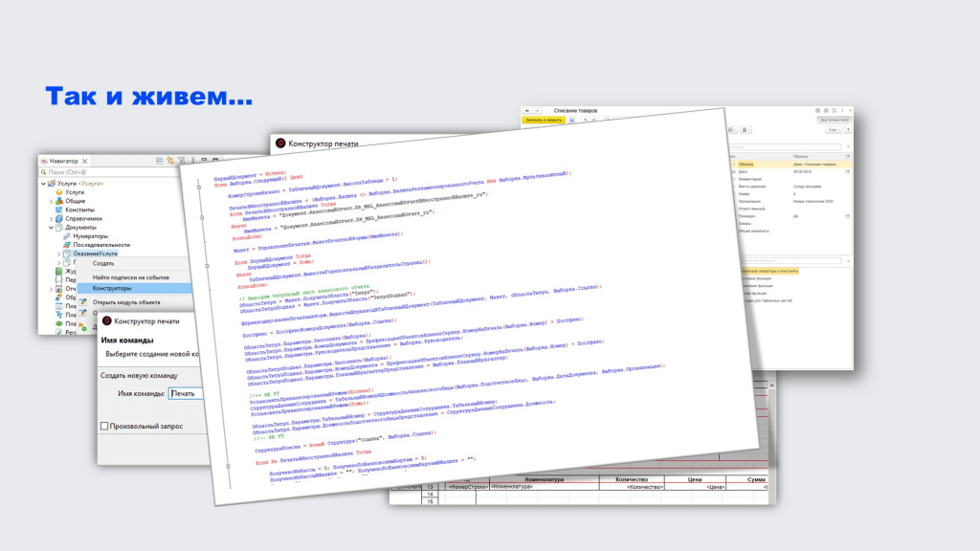Select the Последовательности item in the tree
This screenshot has width=980, height=551.
point(101,245)
